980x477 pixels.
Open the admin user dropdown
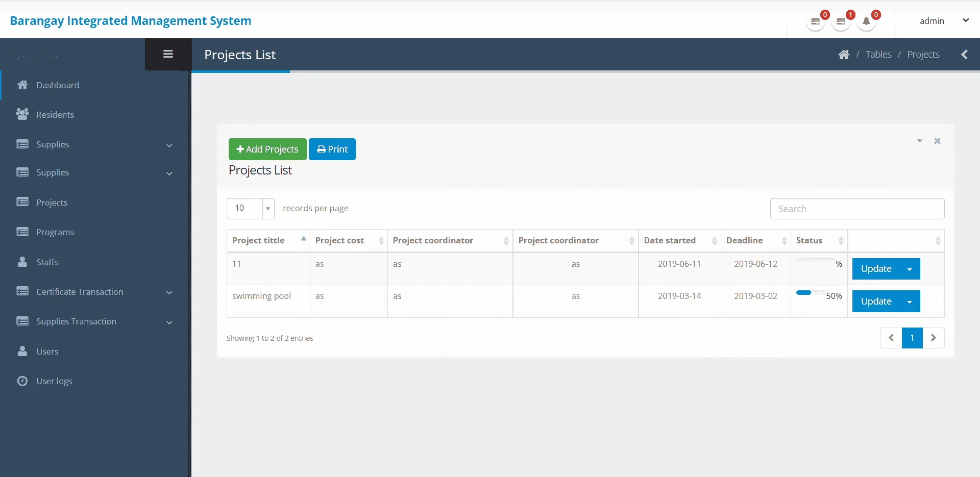coord(944,21)
